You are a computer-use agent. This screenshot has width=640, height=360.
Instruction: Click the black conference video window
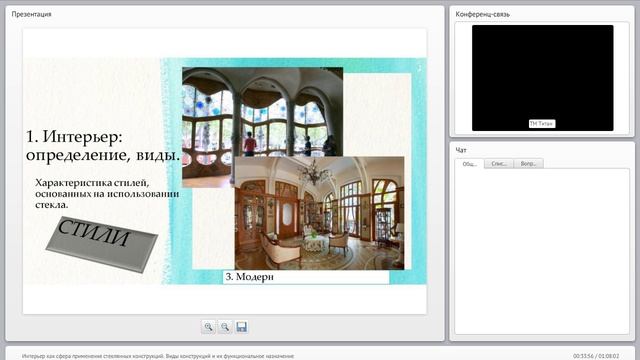542,78
